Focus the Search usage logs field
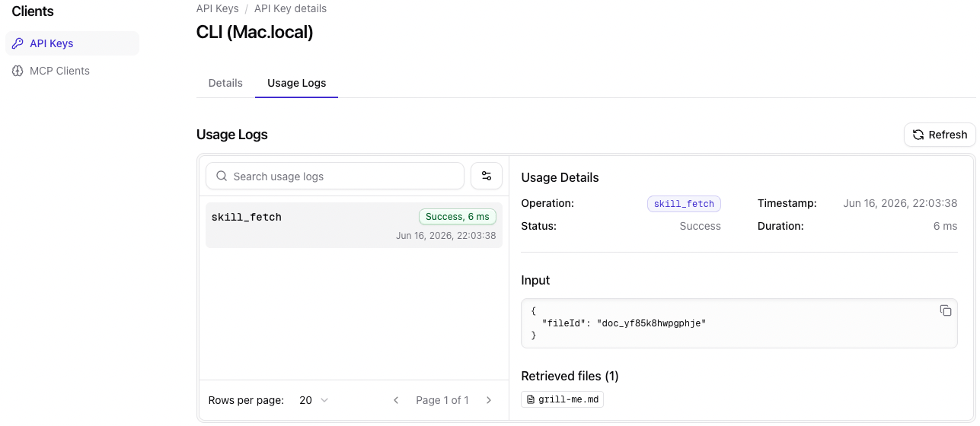Screen dimensions: 980x426 coord(335,176)
